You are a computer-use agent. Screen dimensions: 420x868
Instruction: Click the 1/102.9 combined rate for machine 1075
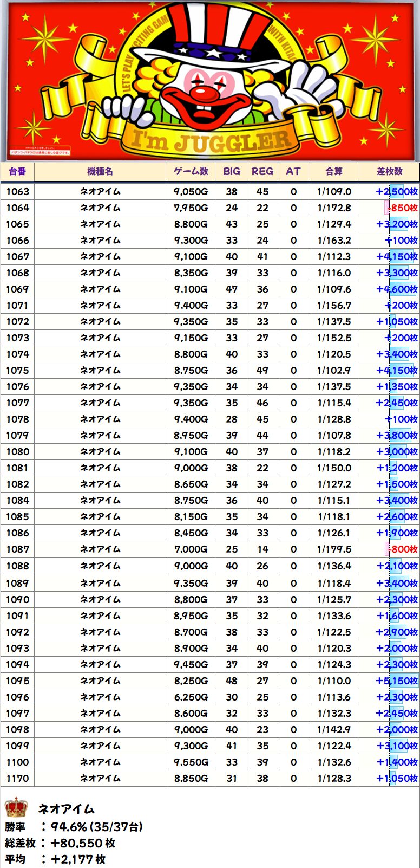tap(334, 370)
